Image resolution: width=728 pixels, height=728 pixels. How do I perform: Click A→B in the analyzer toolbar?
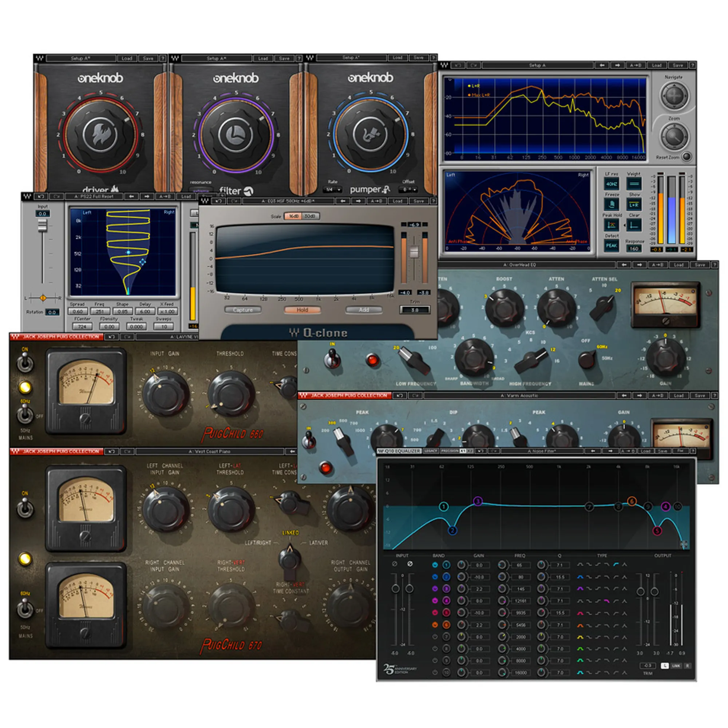click(636, 66)
